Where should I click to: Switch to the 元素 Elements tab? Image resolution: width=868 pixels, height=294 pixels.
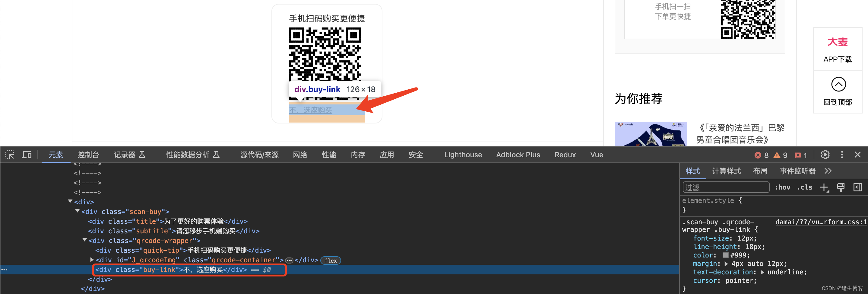[x=55, y=155]
